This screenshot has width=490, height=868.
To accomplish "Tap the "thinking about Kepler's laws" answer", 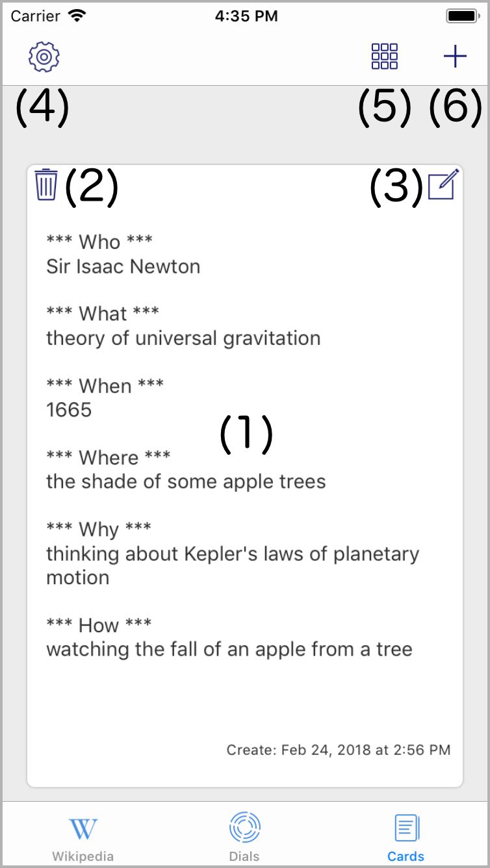I will click(233, 554).
